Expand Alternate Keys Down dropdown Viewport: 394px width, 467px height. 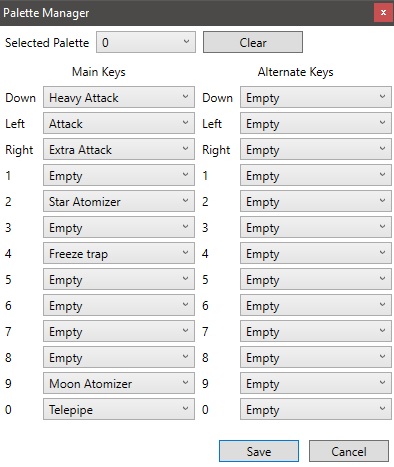pos(316,97)
